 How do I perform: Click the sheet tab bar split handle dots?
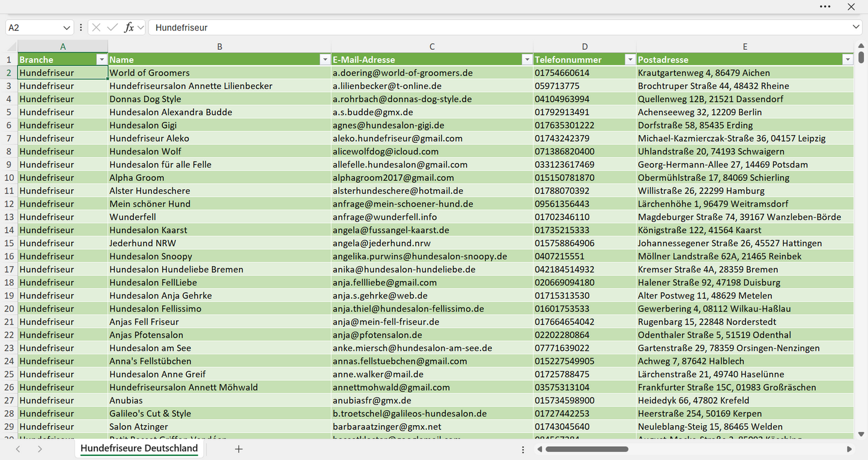(x=523, y=449)
